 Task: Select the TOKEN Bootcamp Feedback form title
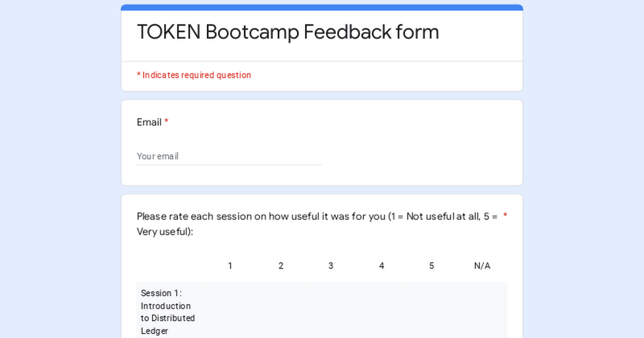click(x=288, y=32)
